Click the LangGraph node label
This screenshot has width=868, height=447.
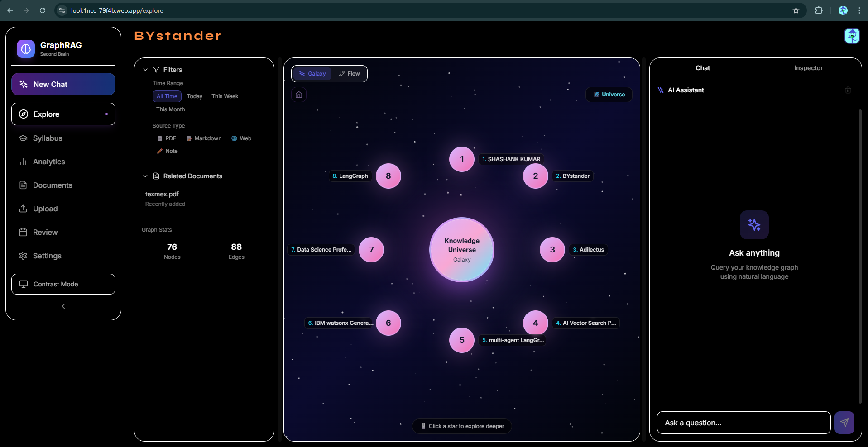pos(350,176)
